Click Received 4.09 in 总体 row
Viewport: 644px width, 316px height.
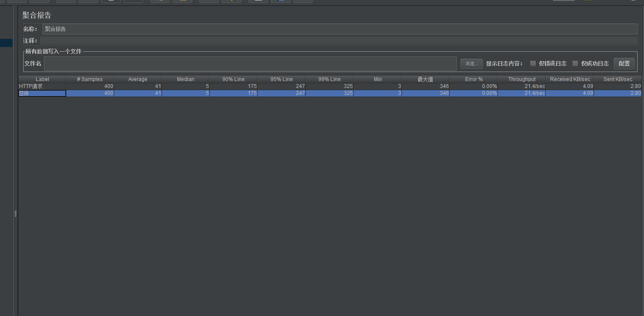pos(570,93)
